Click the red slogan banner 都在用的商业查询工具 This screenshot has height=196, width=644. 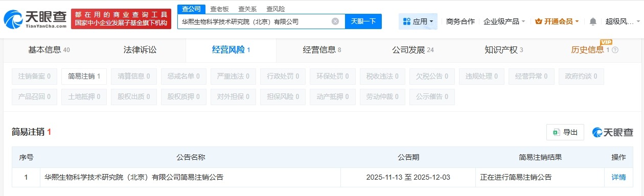click(121, 19)
